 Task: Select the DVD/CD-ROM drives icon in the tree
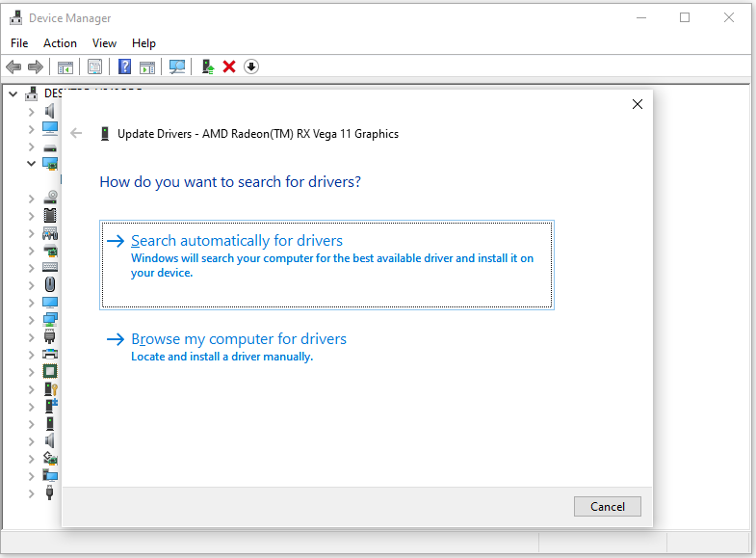coord(50,198)
